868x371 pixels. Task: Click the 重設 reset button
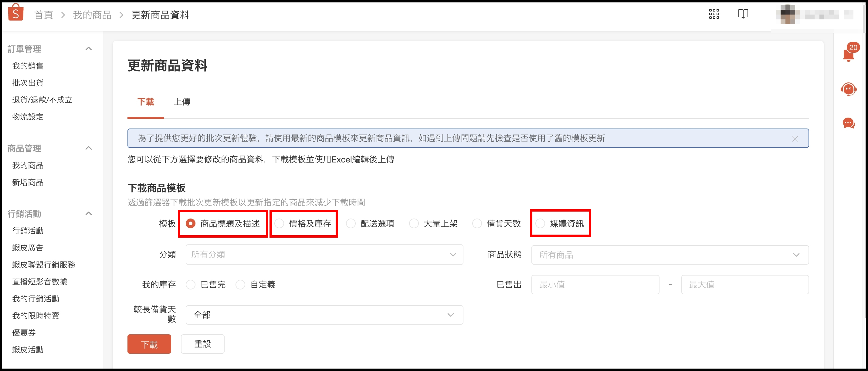(x=202, y=344)
